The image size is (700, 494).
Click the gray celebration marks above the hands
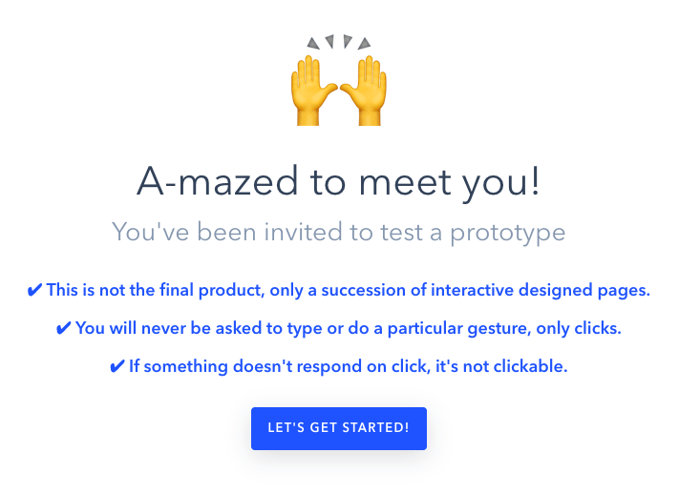tap(338, 42)
